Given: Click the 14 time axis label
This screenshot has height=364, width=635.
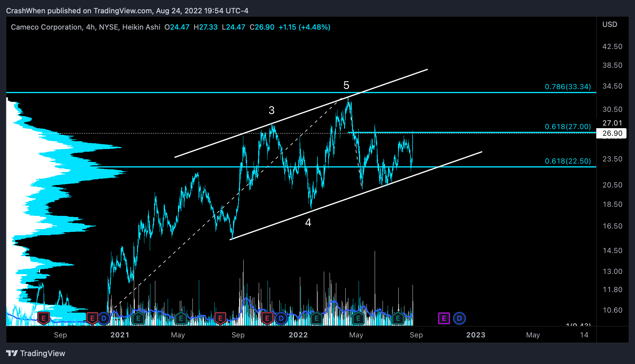Looking at the screenshot, I should [584, 335].
